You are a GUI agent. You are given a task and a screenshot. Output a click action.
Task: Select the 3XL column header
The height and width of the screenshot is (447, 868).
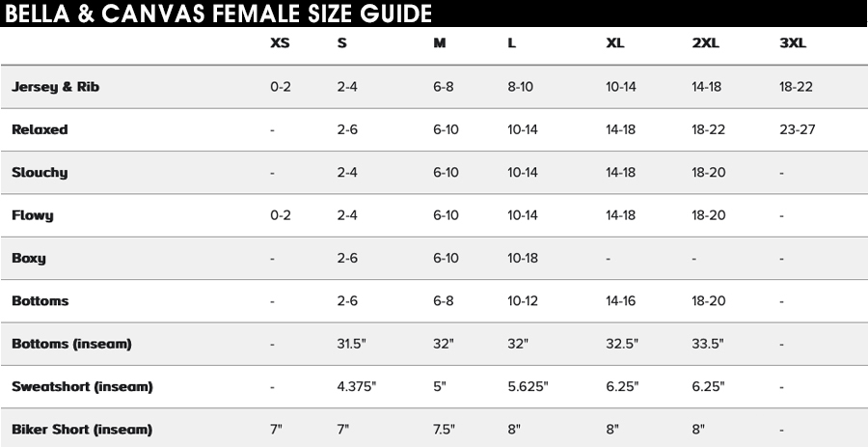pyautogui.click(x=793, y=43)
